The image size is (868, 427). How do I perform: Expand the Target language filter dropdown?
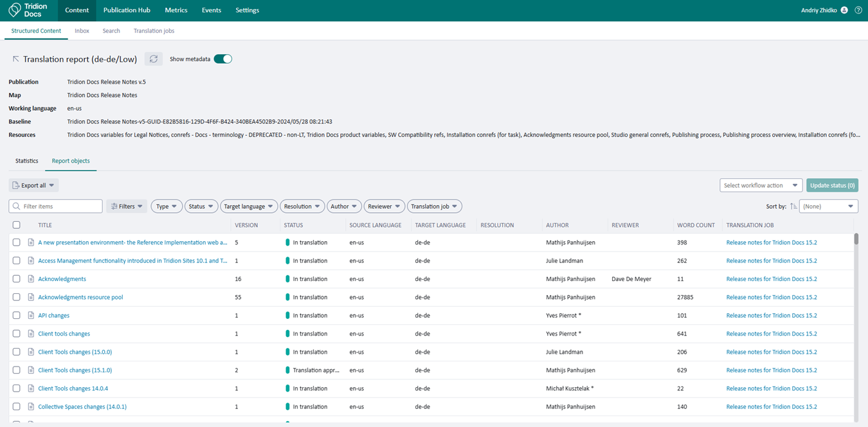coord(249,206)
